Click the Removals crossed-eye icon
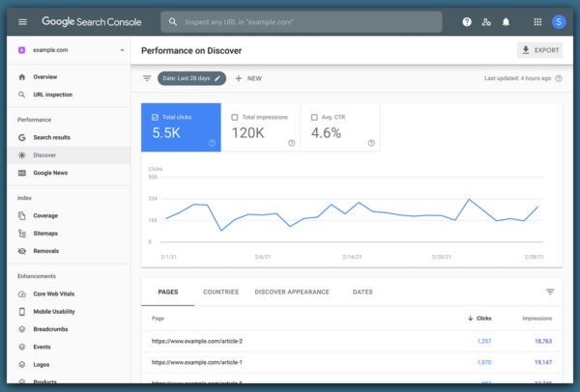This screenshot has height=392, width=580. point(22,251)
